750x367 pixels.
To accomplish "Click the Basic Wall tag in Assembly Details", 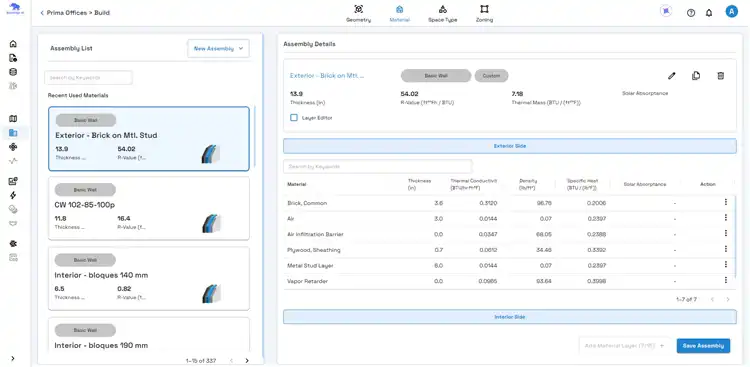I will pyautogui.click(x=436, y=76).
